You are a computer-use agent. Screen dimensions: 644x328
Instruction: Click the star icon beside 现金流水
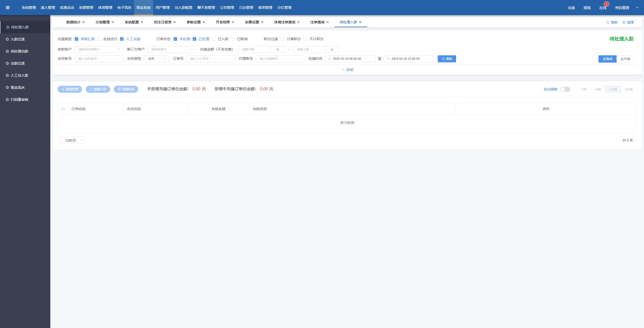(x=7, y=87)
